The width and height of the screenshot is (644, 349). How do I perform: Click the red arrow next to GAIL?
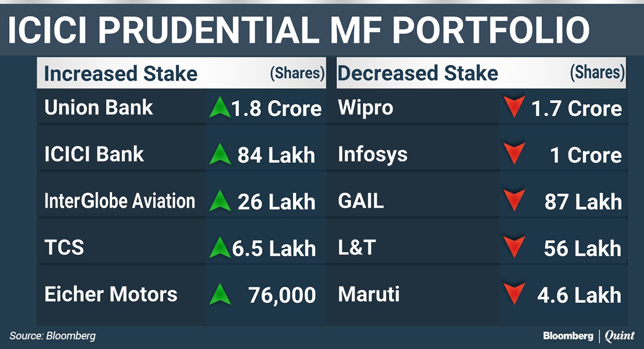click(514, 201)
